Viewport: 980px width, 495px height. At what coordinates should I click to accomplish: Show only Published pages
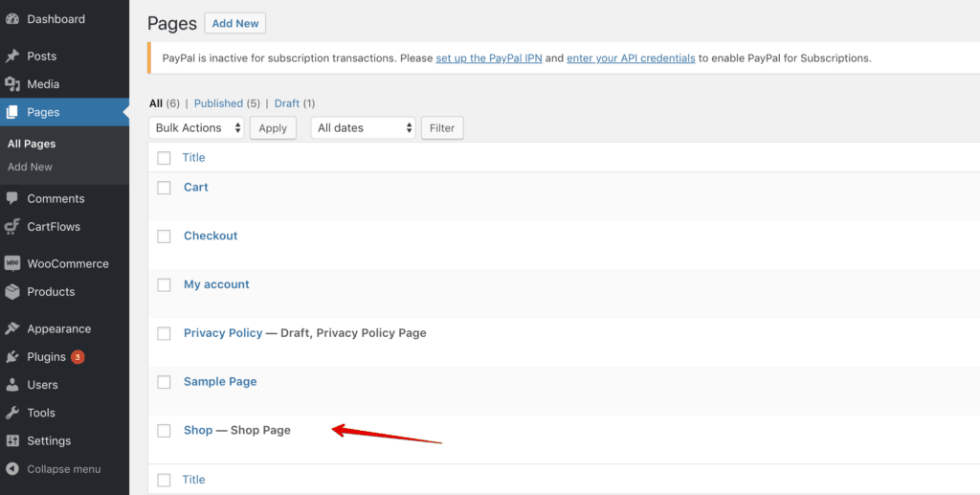click(x=218, y=103)
